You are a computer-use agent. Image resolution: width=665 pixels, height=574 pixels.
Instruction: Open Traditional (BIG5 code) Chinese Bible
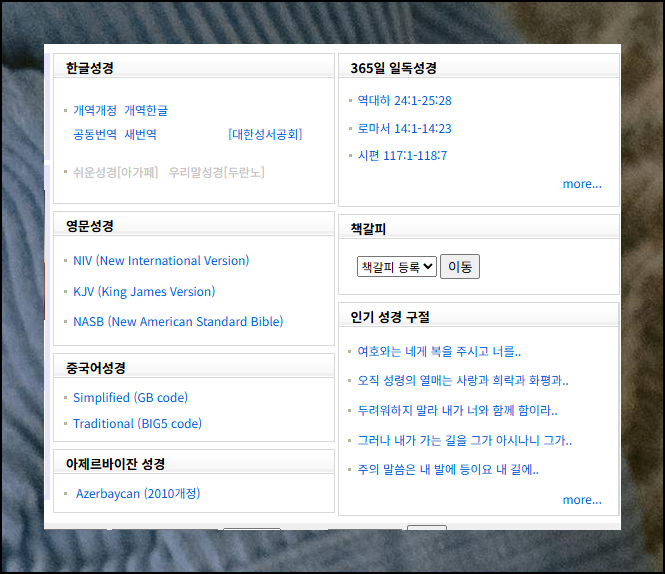click(x=137, y=423)
